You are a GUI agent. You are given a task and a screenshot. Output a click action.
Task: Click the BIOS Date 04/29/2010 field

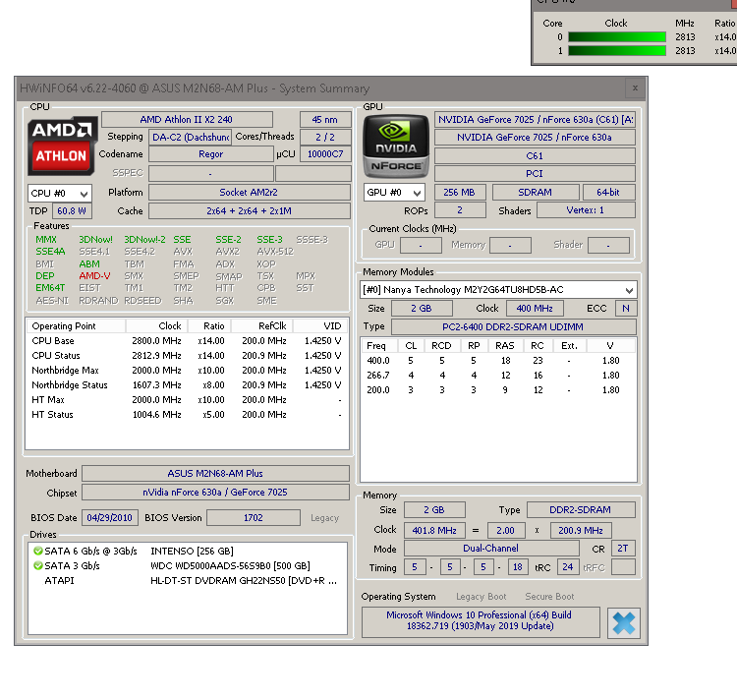[x=109, y=517]
